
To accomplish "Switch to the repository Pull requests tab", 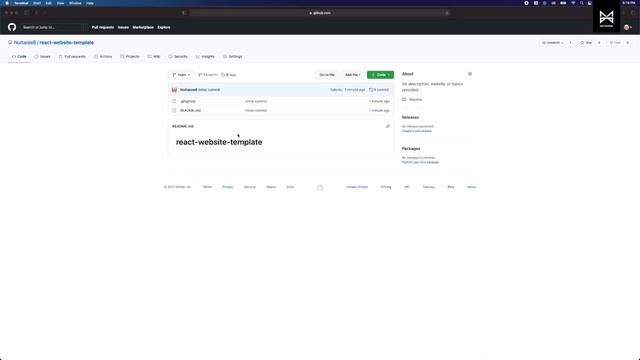I will (72, 57).
